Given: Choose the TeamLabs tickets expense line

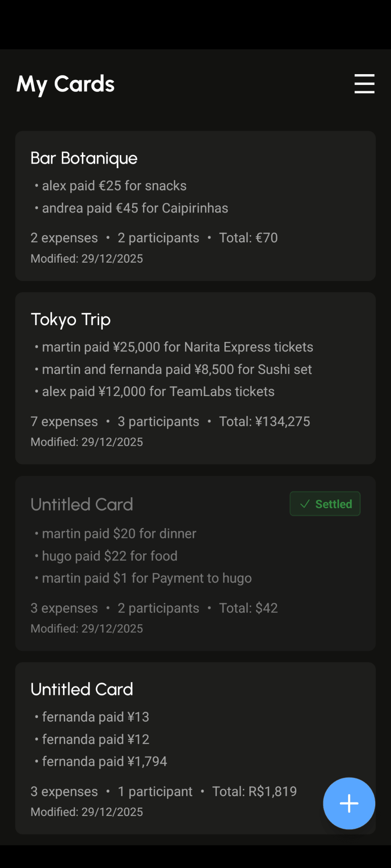Looking at the screenshot, I should coord(158,392).
